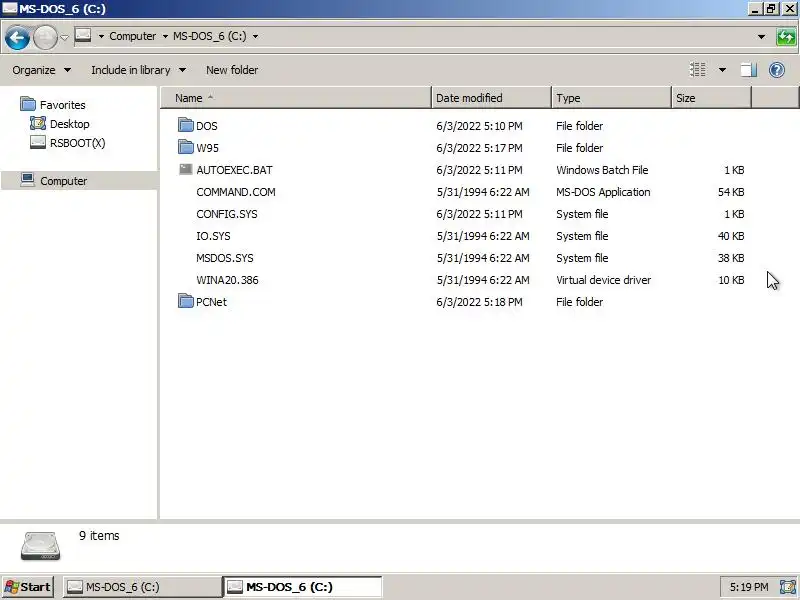800x600 pixels.
Task: Select Desktop in the navigation pane
Action: coord(69,124)
